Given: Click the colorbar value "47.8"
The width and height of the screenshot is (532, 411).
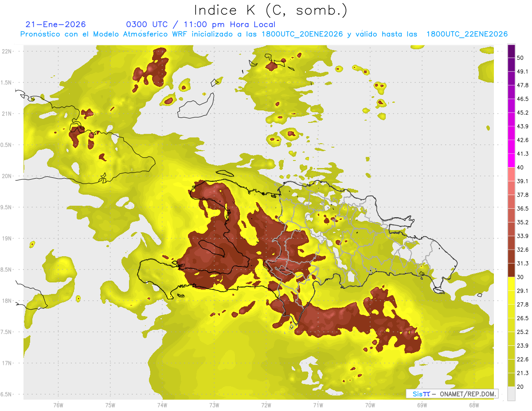Looking at the screenshot, I should [523, 86].
